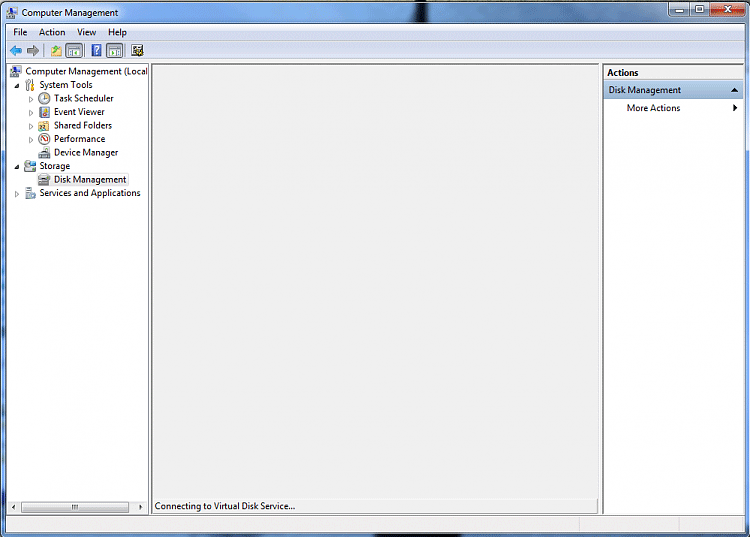Minimize the Computer Management window

point(679,10)
